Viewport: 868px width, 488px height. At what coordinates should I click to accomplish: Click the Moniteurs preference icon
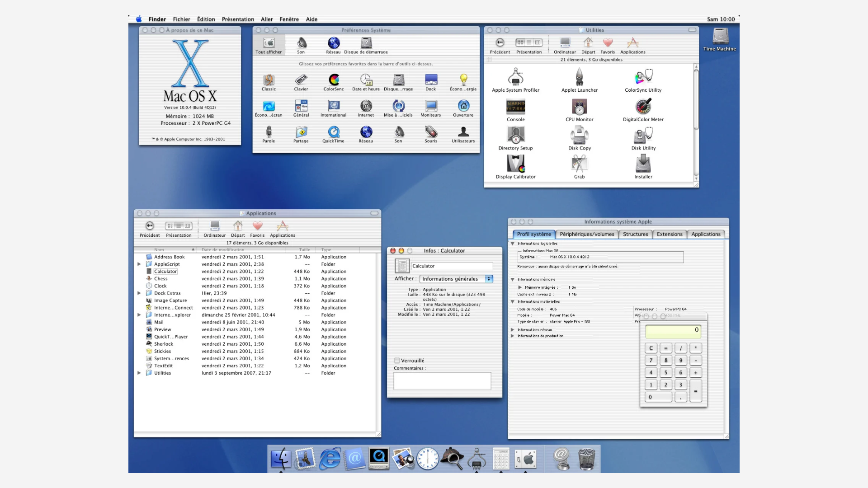click(x=430, y=107)
